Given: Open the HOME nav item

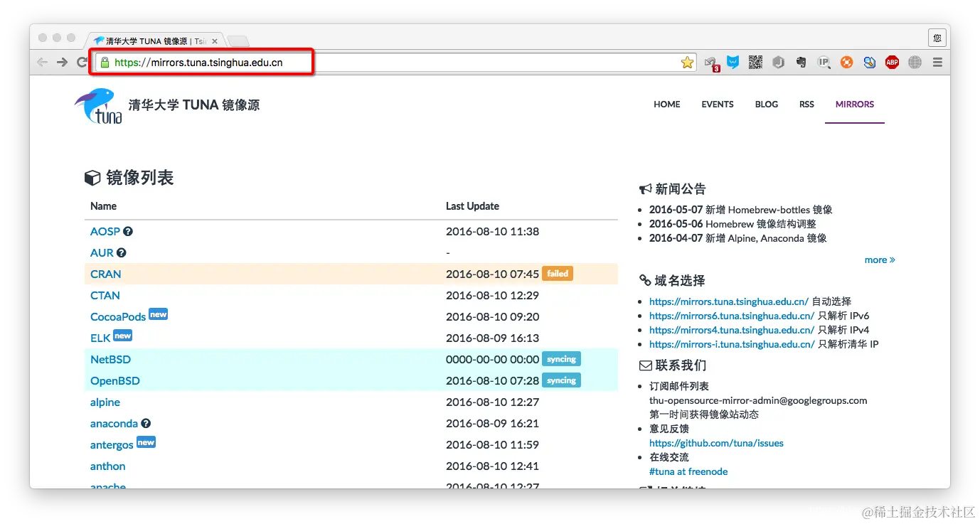Looking at the screenshot, I should click(x=667, y=104).
